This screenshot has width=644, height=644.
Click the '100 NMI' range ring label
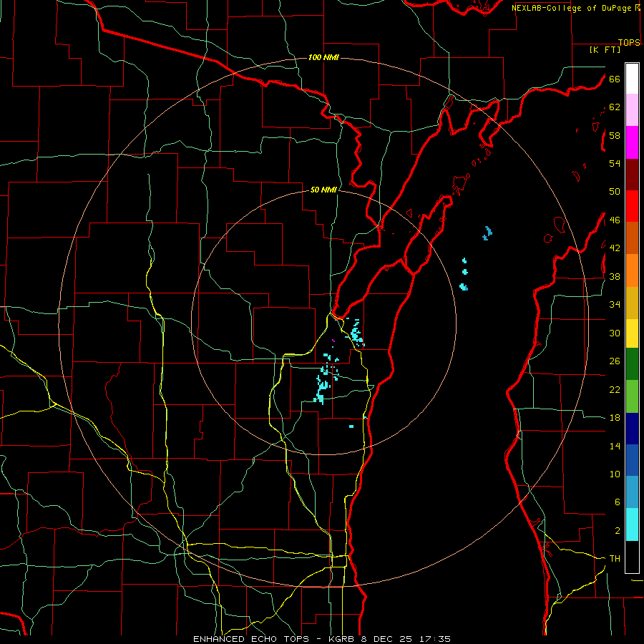pyautogui.click(x=323, y=57)
